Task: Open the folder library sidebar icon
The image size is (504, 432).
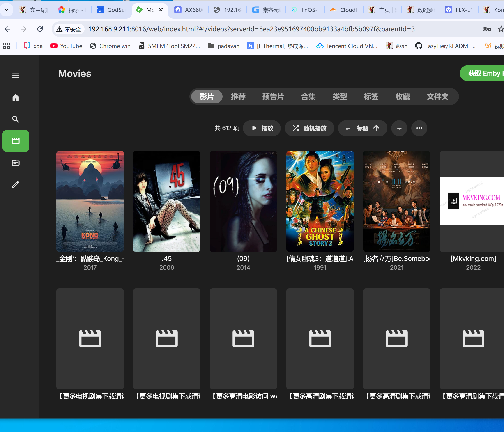Action: click(16, 163)
